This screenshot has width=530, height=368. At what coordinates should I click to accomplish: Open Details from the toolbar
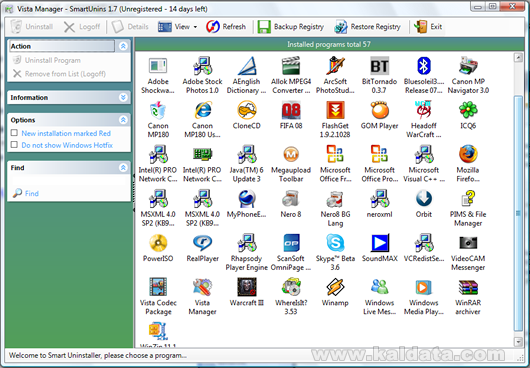pos(130,27)
